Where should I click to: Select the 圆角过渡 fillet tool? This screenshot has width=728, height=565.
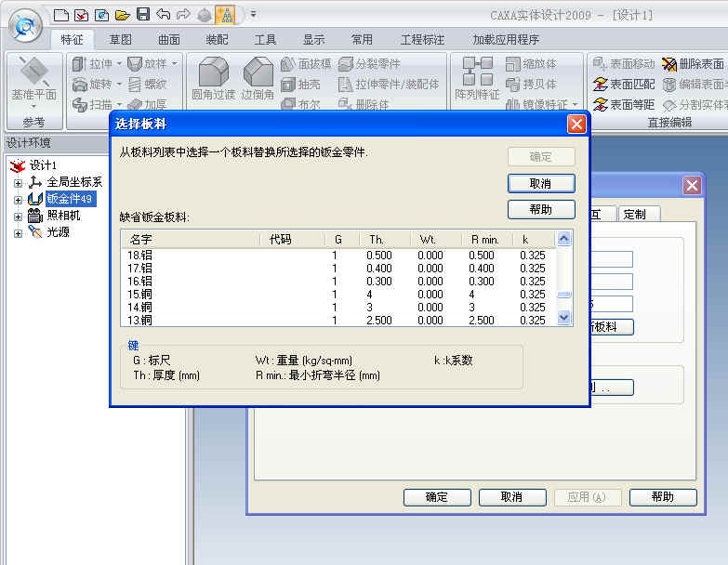click(x=214, y=79)
